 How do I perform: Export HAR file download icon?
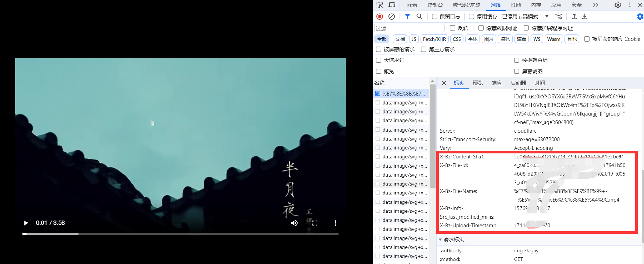585,16
